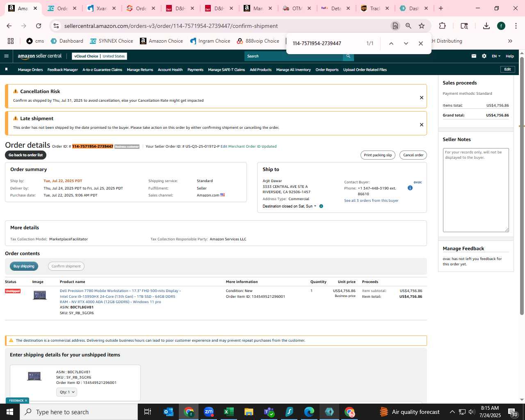Screen dimensions: 525x420
Task: Switch to the OTM browser tab
Action: click(x=297, y=8)
